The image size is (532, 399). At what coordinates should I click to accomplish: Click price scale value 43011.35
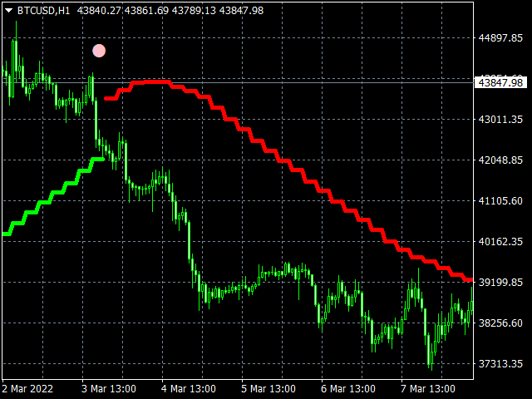500,120
